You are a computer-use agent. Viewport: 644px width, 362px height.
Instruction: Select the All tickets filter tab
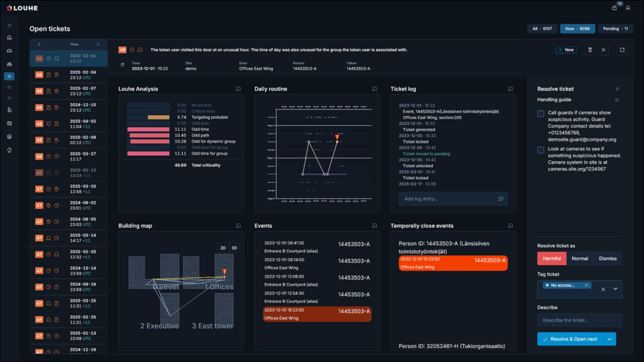click(x=541, y=28)
